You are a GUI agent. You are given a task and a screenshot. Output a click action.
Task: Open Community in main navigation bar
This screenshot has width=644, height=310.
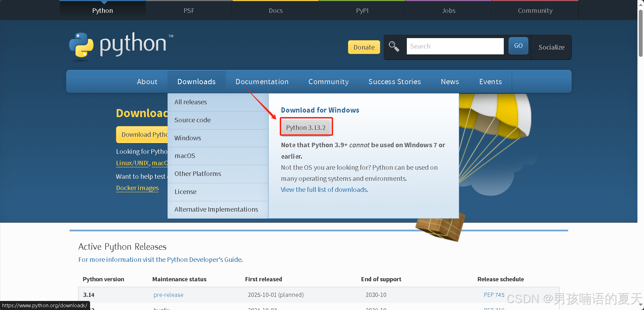(329, 82)
